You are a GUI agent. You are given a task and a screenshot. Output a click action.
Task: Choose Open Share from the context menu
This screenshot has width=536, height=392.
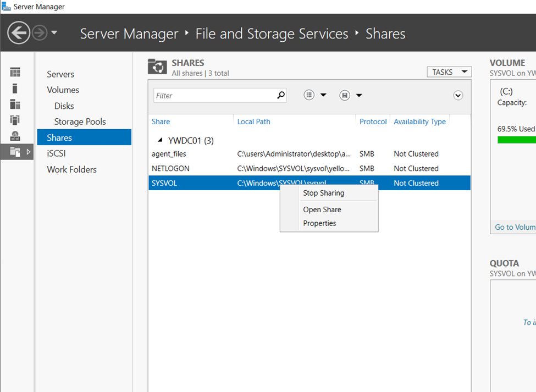(x=322, y=209)
